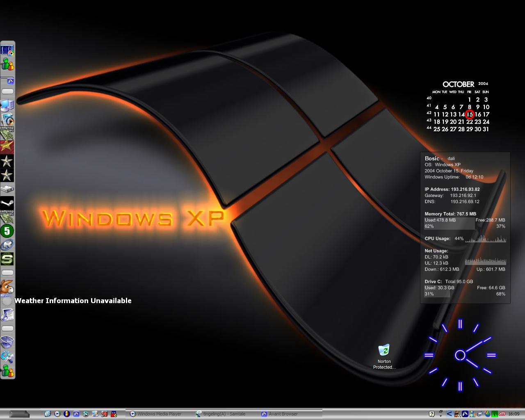Click the Memory Total: 767.5 MB text
The image size is (525, 420).
(450, 214)
